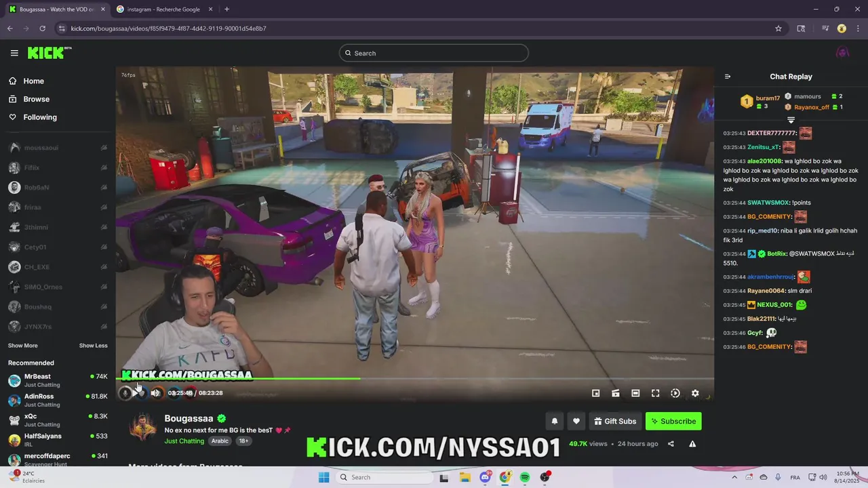Open the Kick hamburger sidebar menu
868x488 pixels.
coord(14,53)
